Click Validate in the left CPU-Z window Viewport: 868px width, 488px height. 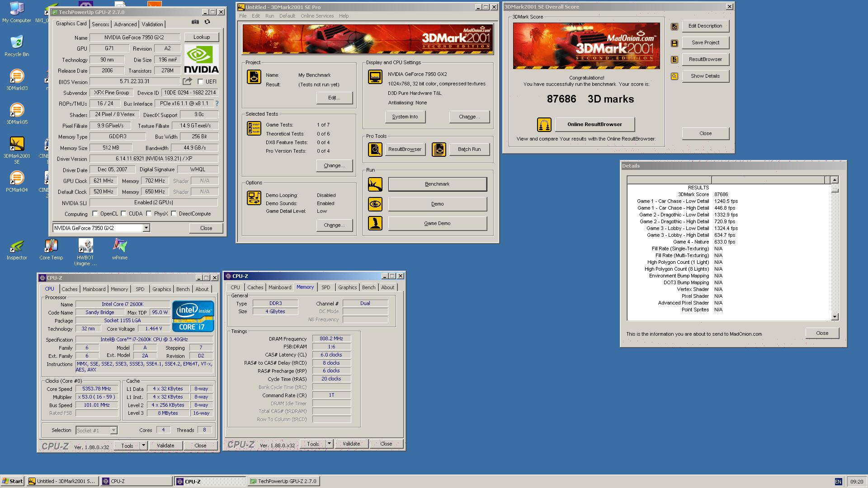point(165,446)
